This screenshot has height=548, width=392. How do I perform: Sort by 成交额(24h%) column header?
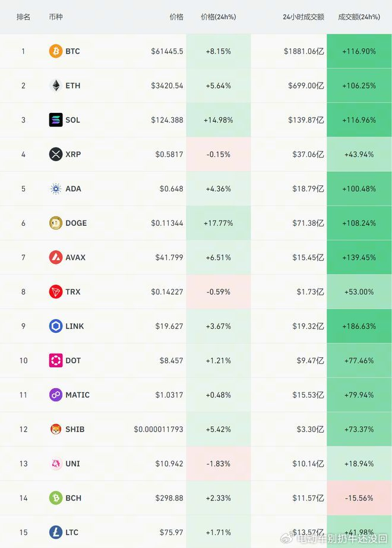pos(359,17)
